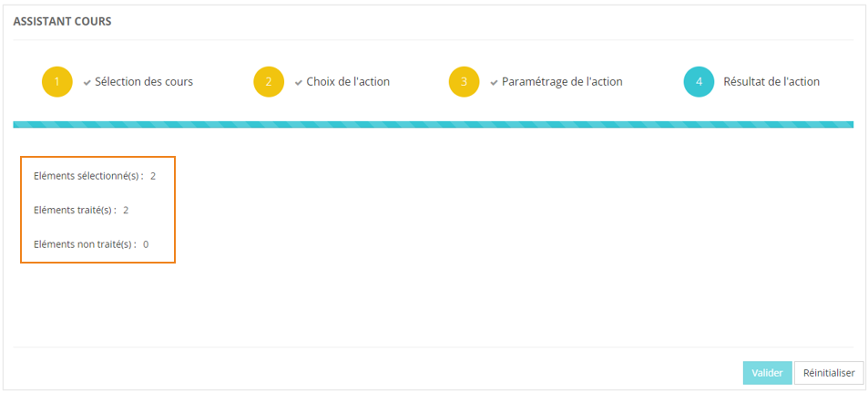
Task: Open Paramétrage de l'action step
Action: tap(562, 82)
